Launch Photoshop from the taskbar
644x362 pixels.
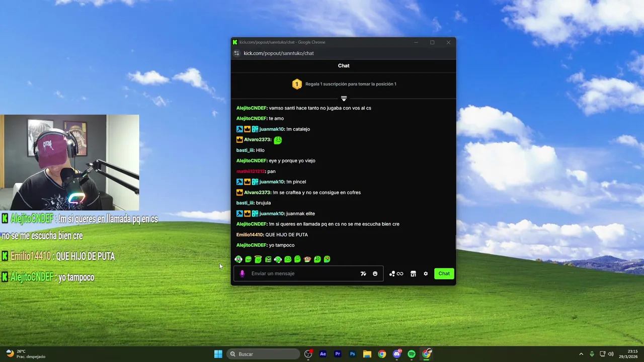(353, 354)
